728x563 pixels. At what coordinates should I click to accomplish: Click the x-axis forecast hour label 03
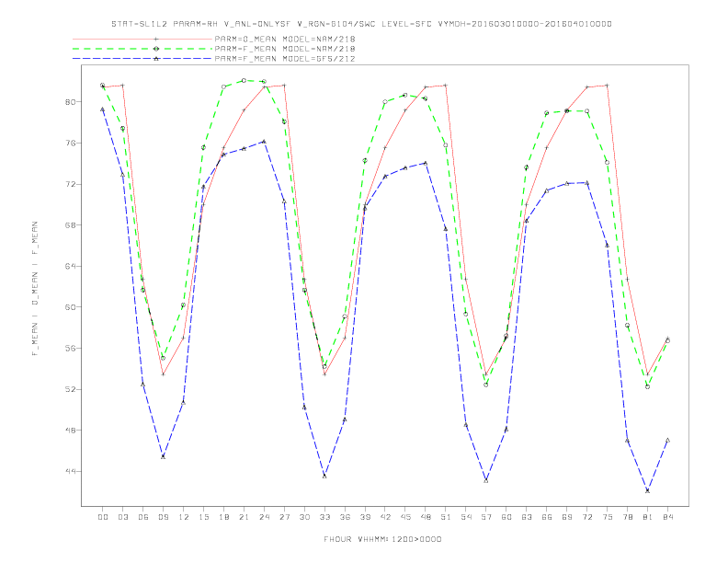point(122,517)
